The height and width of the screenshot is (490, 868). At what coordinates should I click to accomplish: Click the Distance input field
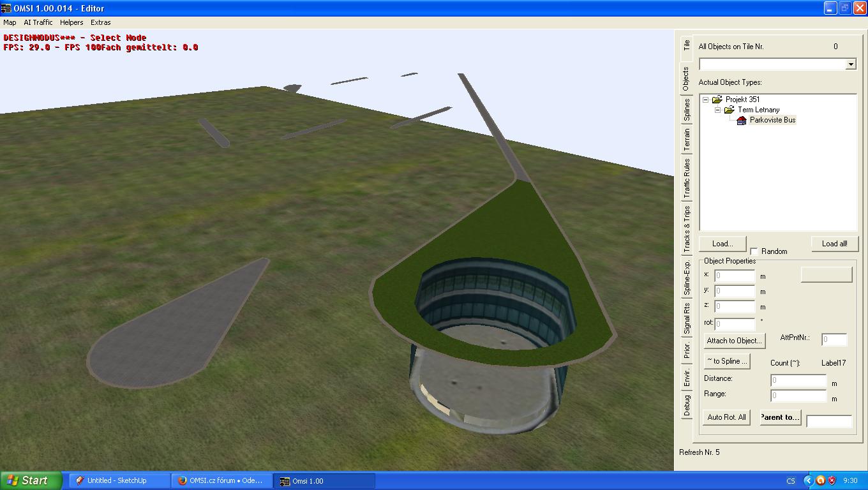point(798,380)
